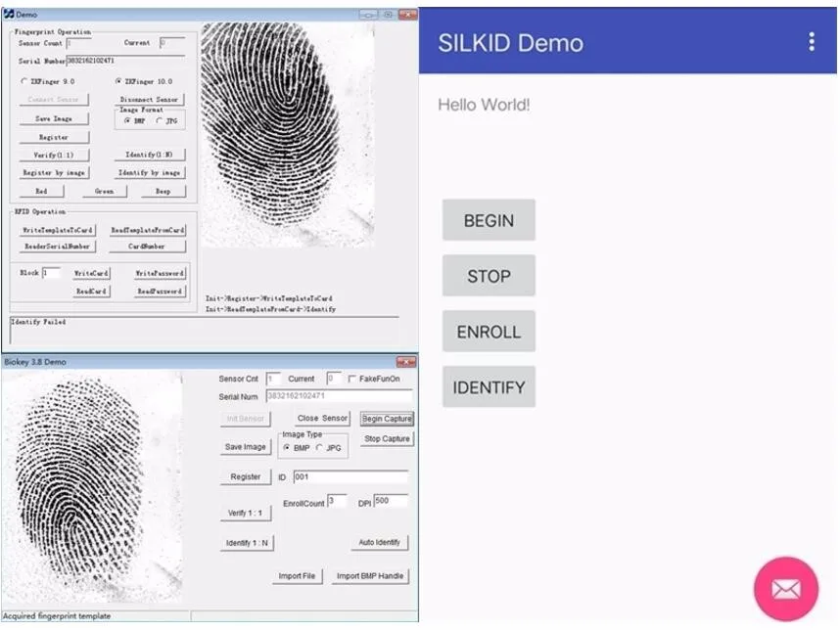Click Serial Num field in Biokey

pyautogui.click(x=339, y=396)
